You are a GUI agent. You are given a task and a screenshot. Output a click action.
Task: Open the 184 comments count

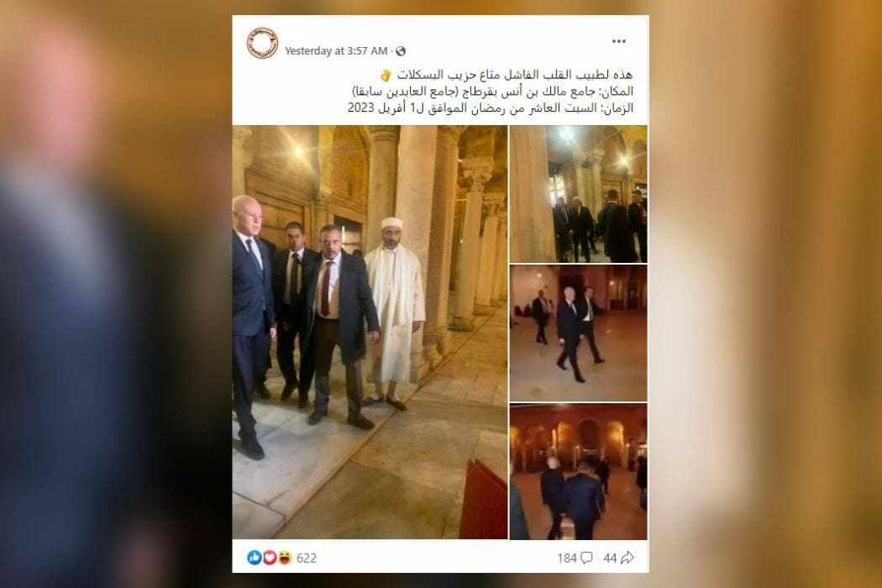pos(567,558)
